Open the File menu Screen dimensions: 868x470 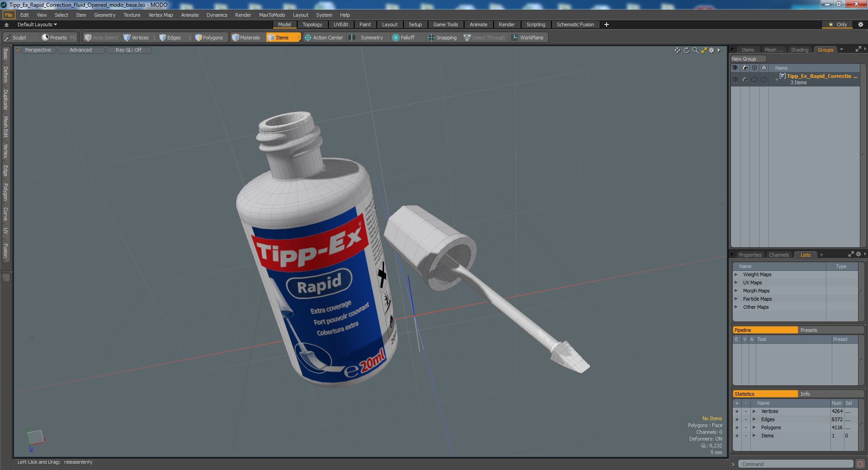pos(9,15)
